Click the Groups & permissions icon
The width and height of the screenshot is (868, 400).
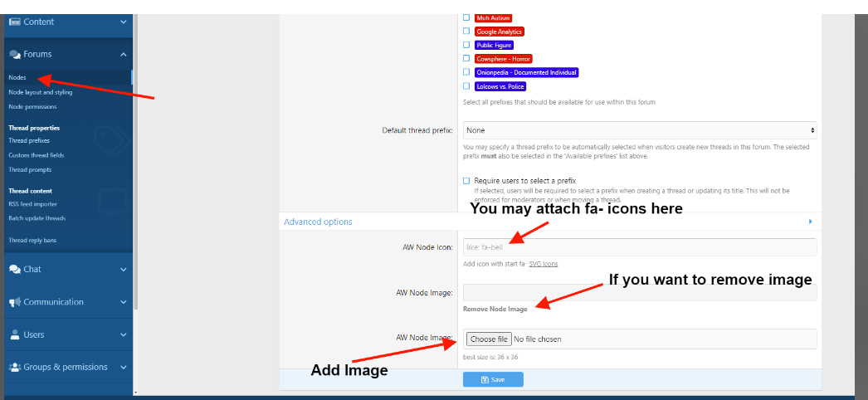15,367
